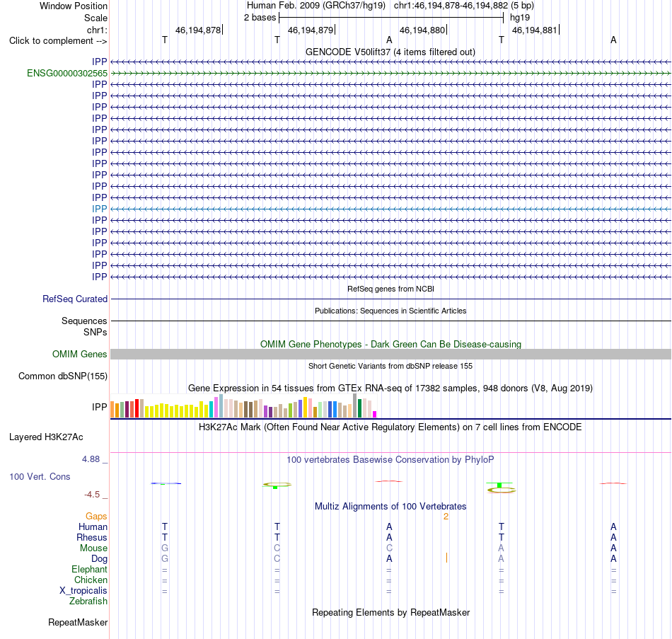Click the SNPs label

coord(95,333)
